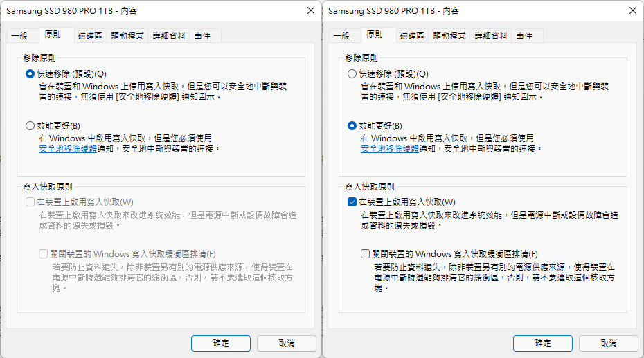Switch to 磁碟區 tab in right window
644x358 pixels.
point(412,36)
